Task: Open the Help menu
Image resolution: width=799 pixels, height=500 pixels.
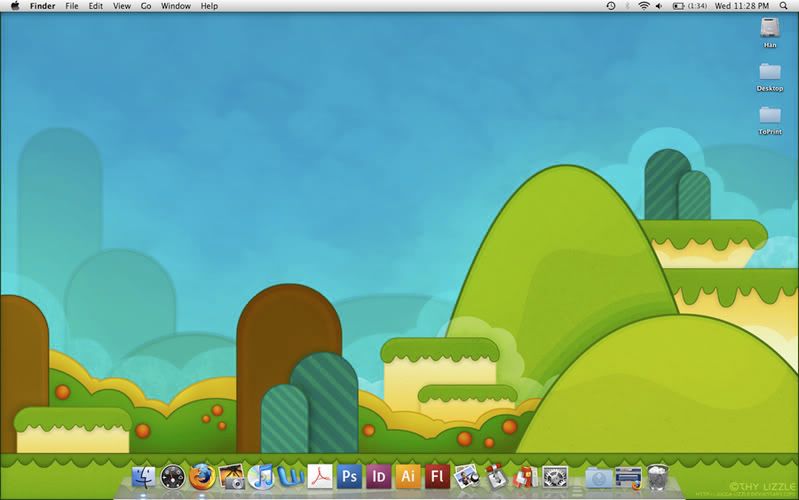Action: pos(209,6)
